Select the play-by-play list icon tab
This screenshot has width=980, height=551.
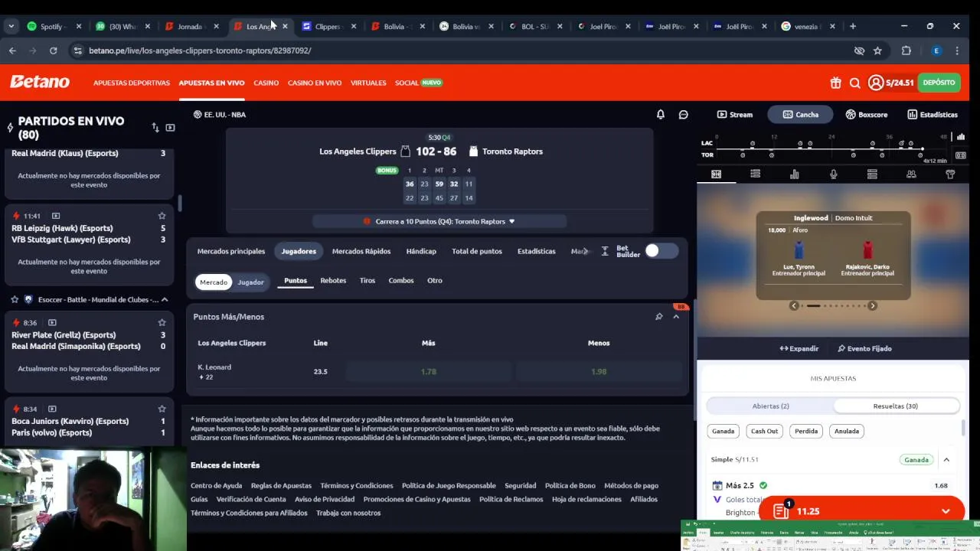coord(756,174)
